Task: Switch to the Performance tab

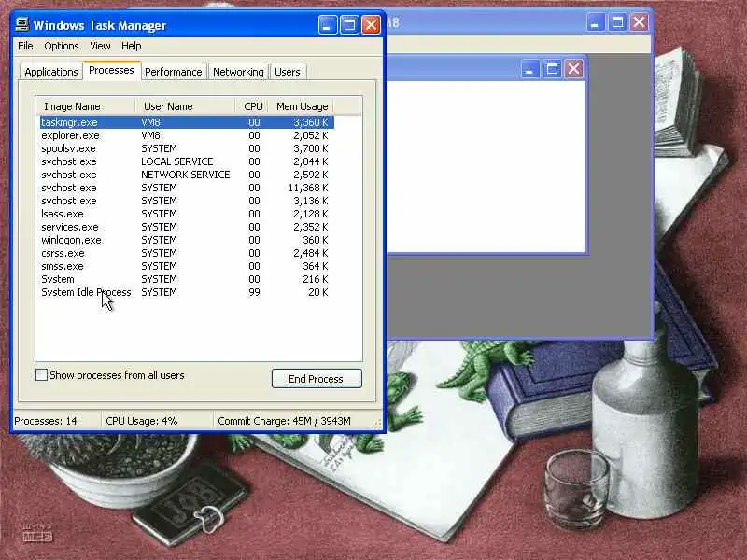Action: pos(174,72)
